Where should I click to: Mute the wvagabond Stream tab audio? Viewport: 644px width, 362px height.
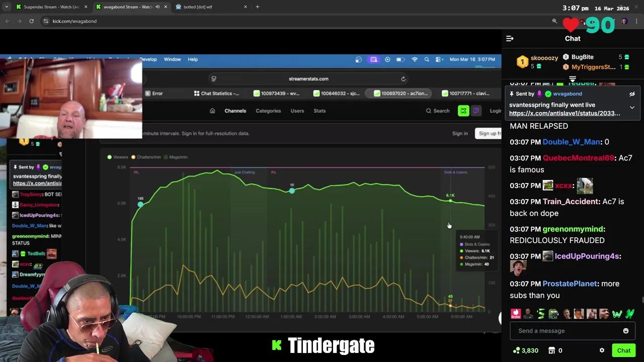pyautogui.click(x=157, y=7)
